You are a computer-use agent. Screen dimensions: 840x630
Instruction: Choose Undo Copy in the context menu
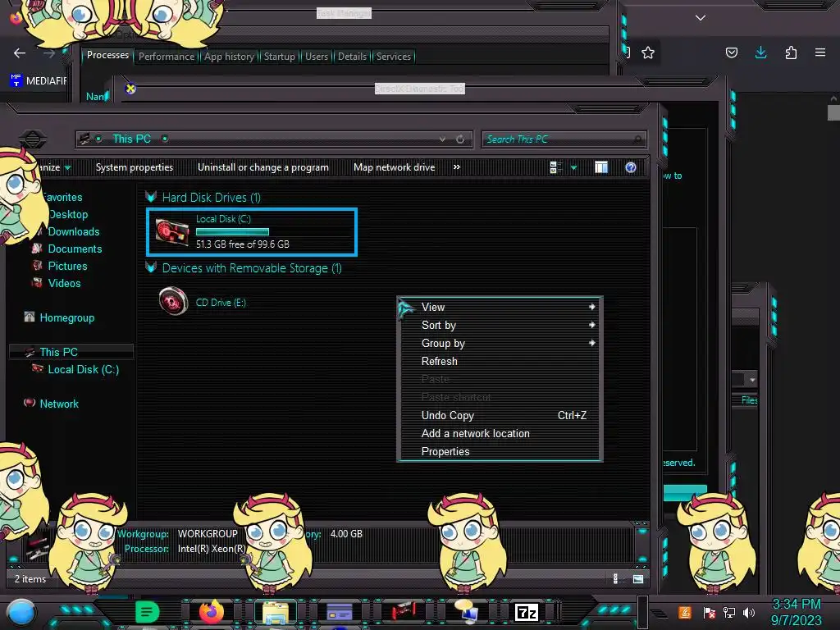point(500,416)
